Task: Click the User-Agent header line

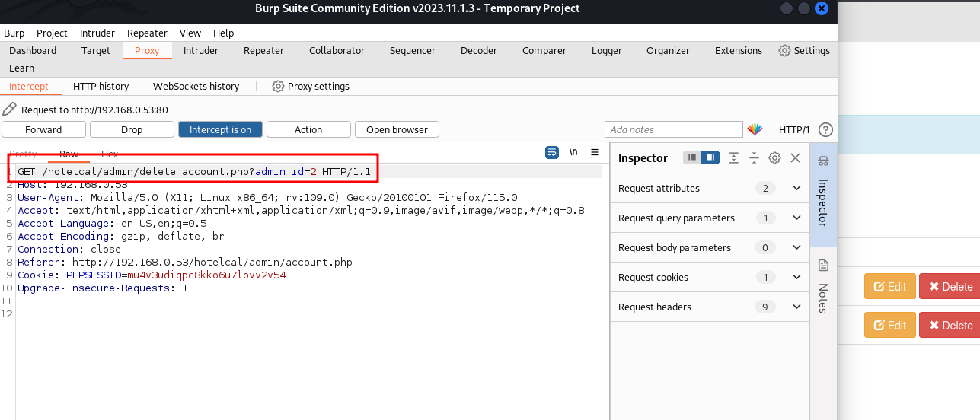Action: tap(267, 197)
